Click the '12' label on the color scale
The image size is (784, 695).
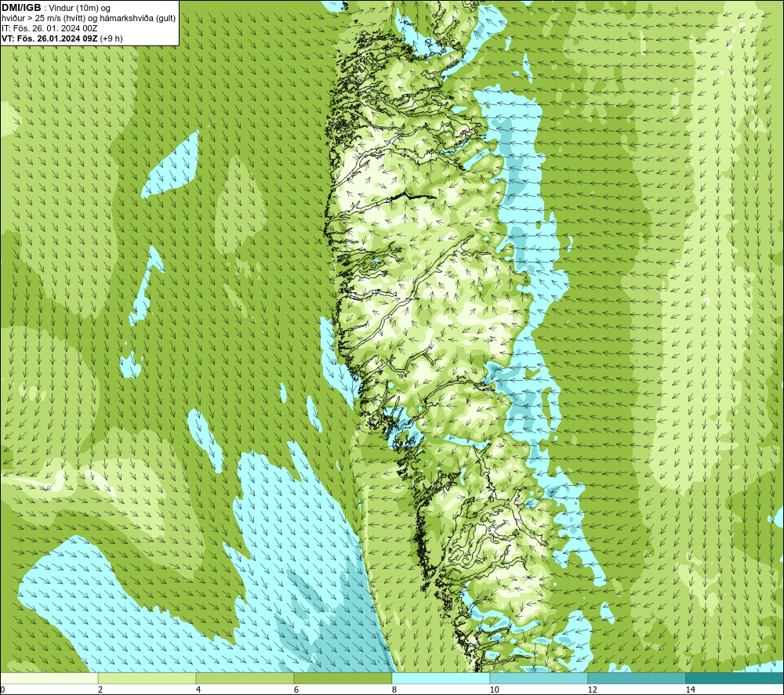tap(592, 690)
